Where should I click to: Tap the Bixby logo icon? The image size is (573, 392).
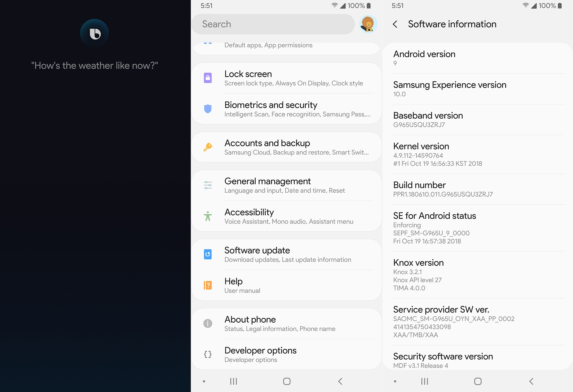tap(94, 33)
